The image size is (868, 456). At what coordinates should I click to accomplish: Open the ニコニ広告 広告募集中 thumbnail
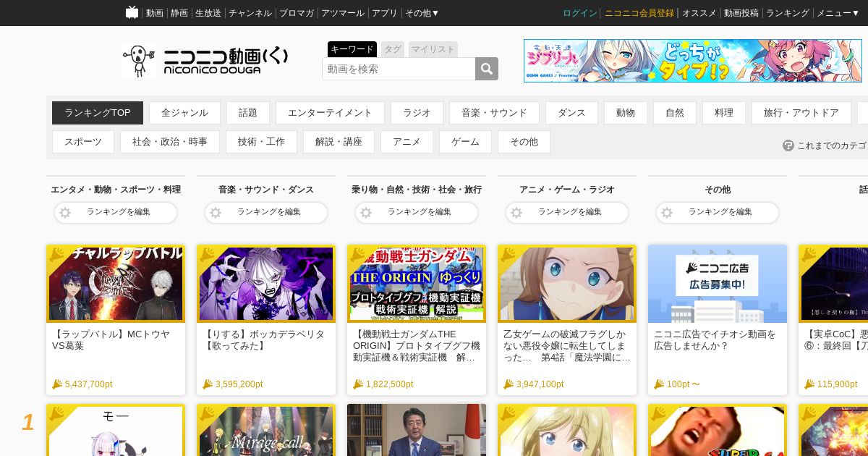click(718, 284)
